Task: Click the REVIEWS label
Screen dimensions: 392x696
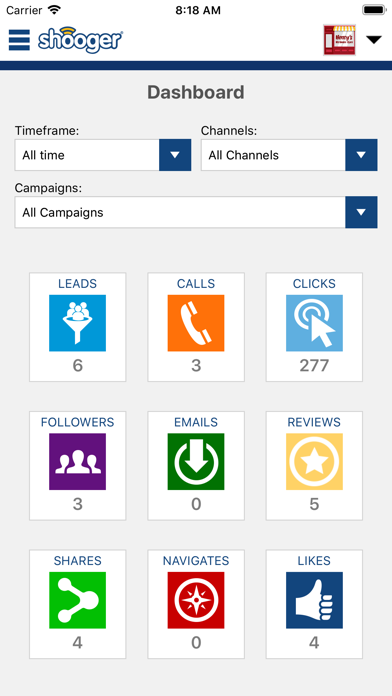Action: [314, 422]
